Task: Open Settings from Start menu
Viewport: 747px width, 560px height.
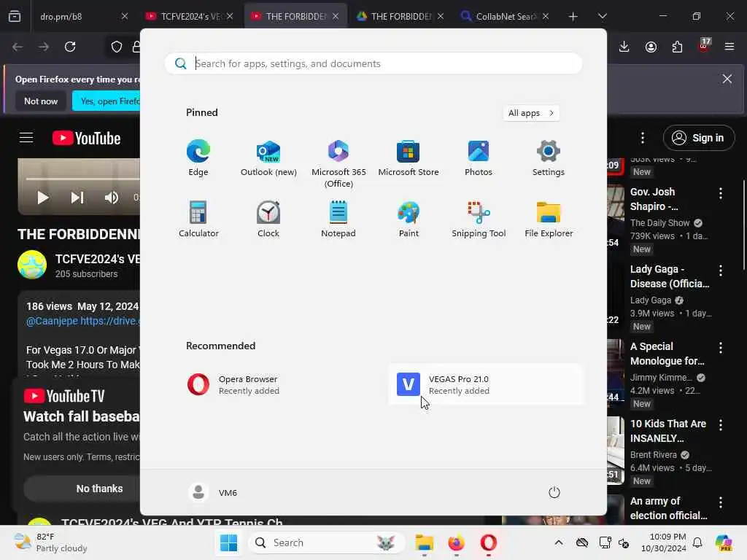Action: (x=549, y=158)
